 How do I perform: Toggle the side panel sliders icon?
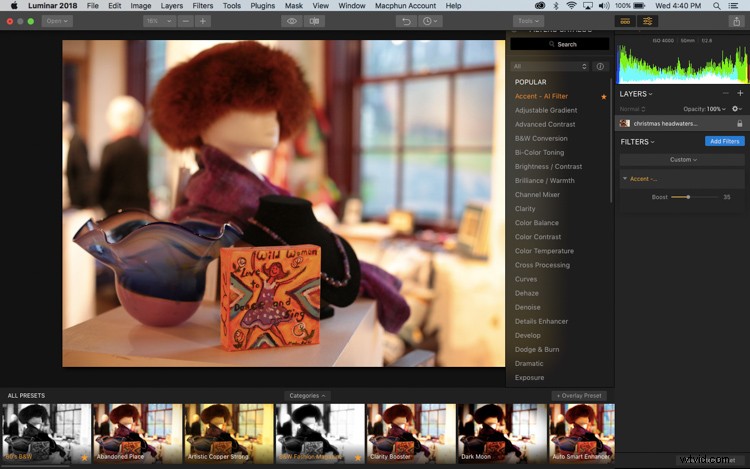[647, 21]
